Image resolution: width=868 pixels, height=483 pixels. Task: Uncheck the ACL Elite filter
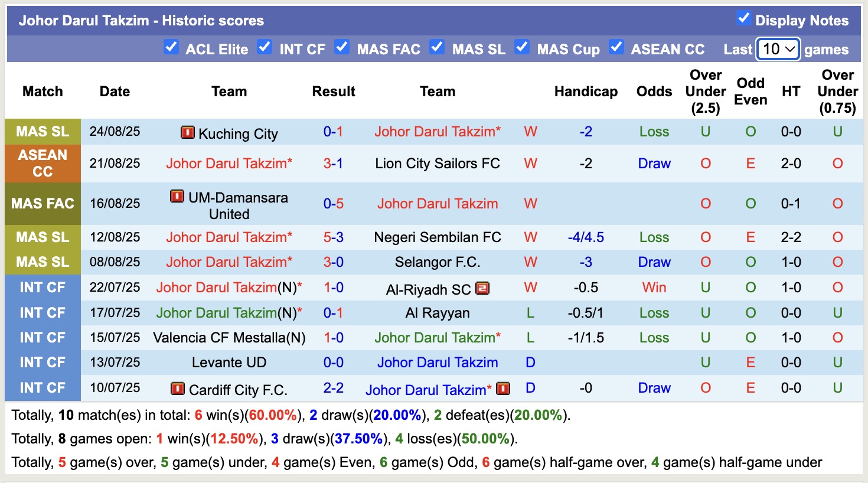pos(171,47)
